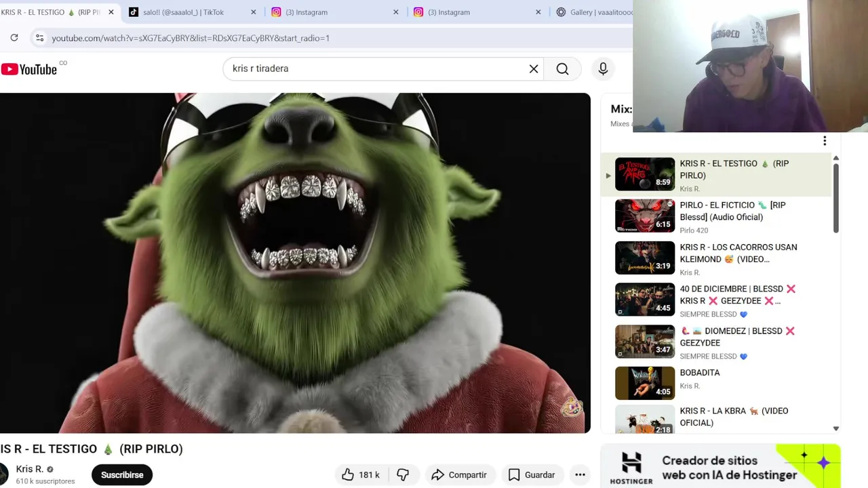Select current EL TESTIGO playlist thumbnail
Screen dimensions: 868x488
click(645, 174)
